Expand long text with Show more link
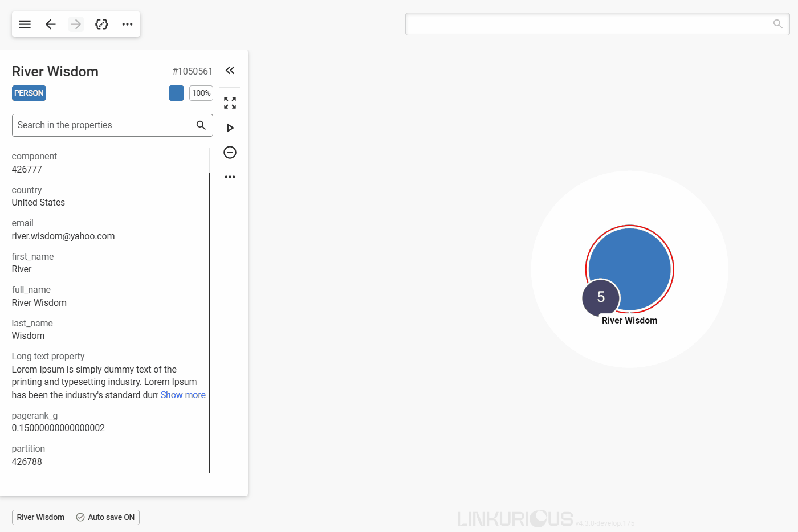Image resolution: width=798 pixels, height=532 pixels. [x=183, y=395]
